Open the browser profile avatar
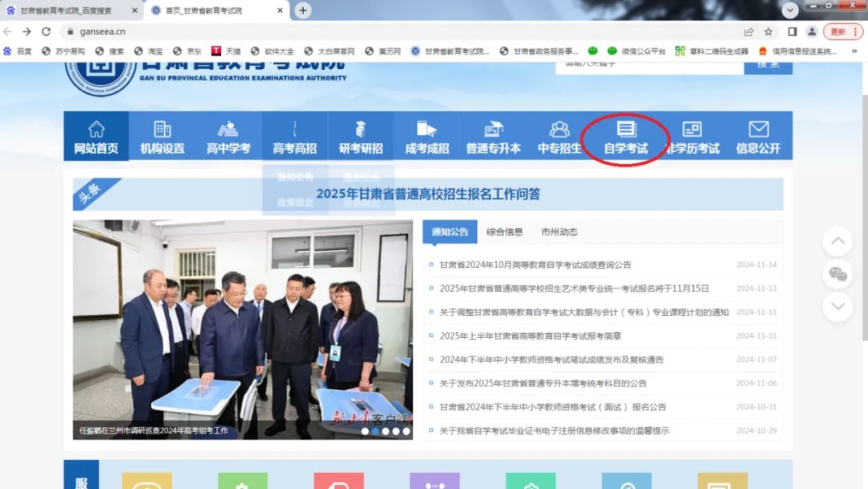The width and height of the screenshot is (868, 489). [812, 31]
